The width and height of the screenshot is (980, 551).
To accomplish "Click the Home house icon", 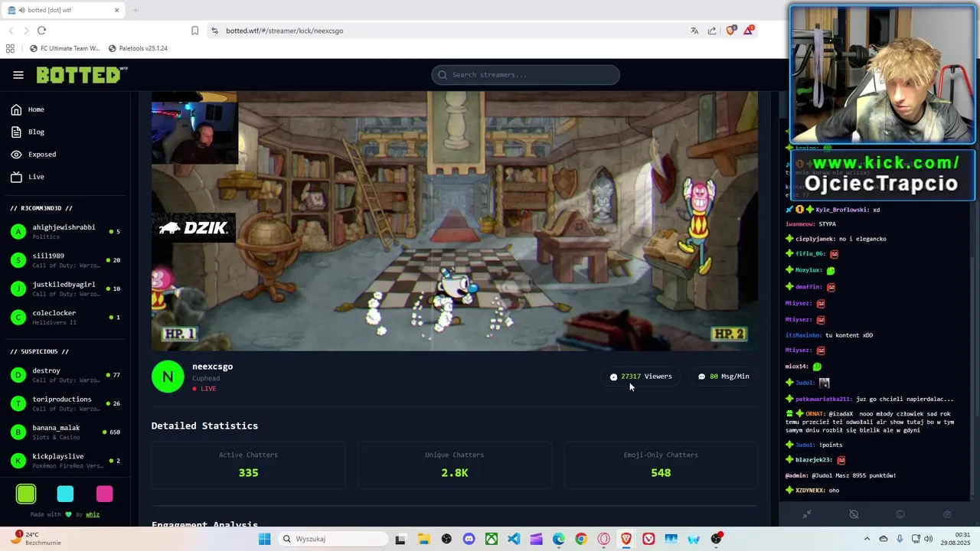I will point(16,109).
